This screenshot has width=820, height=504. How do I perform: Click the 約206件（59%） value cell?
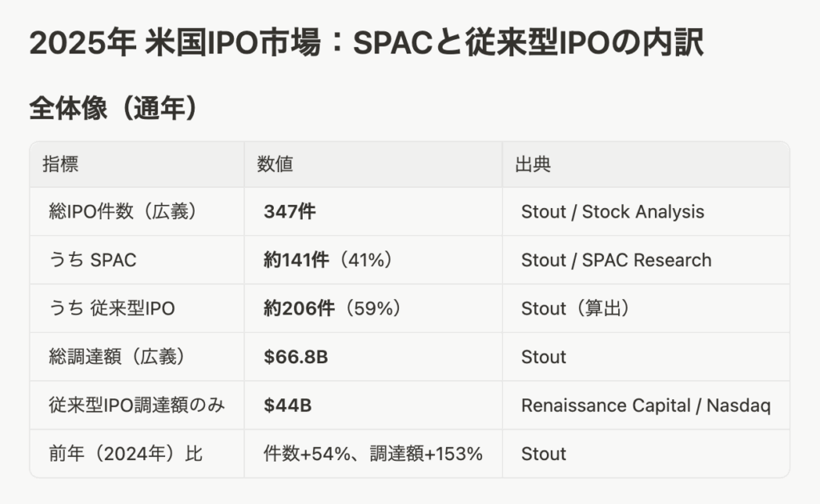(x=332, y=309)
